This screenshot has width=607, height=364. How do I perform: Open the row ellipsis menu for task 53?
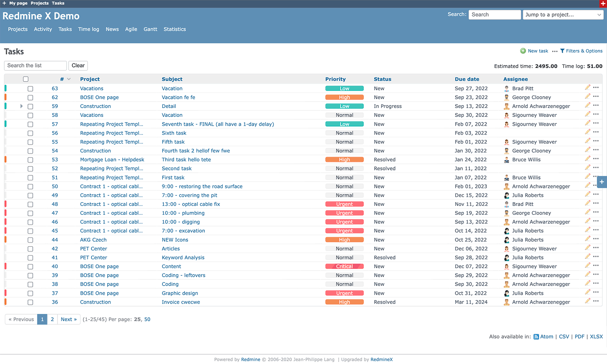click(x=596, y=159)
